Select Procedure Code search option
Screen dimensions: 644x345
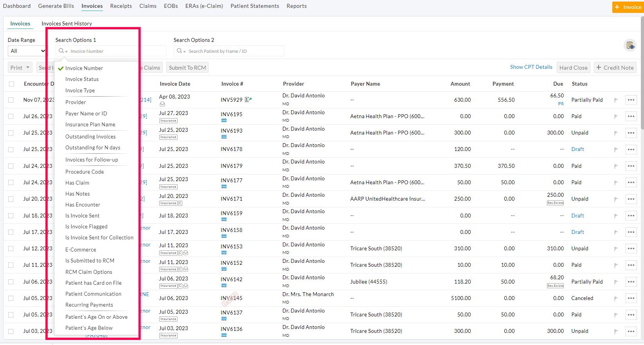pyautogui.click(x=85, y=172)
